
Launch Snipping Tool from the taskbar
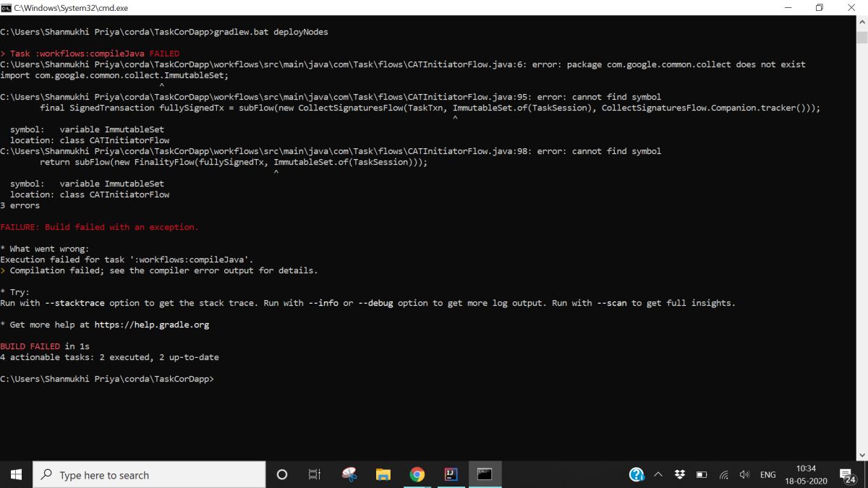349,475
